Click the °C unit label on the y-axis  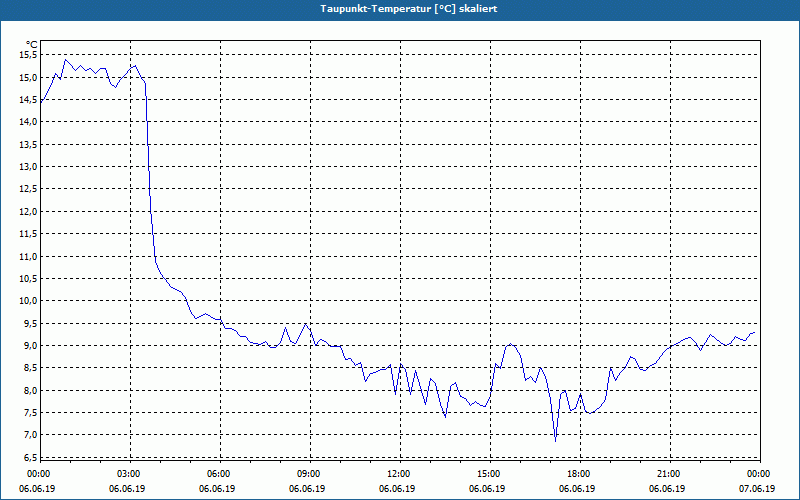click(31, 45)
